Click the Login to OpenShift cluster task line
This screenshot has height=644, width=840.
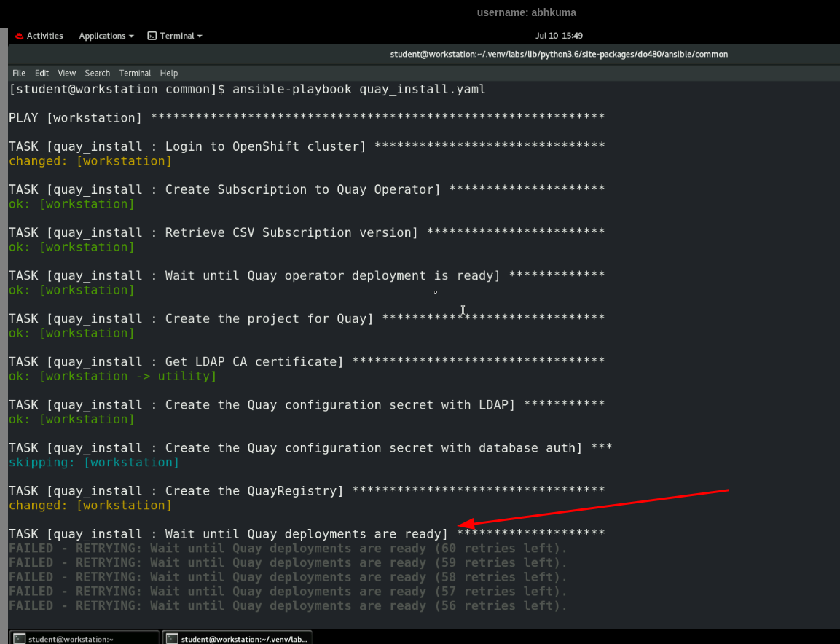(307, 147)
